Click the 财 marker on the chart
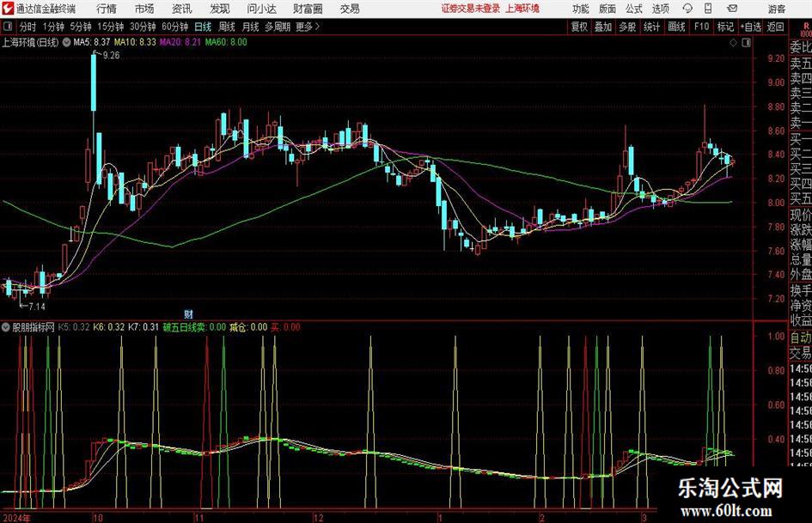The height and width of the screenshot is (523, 812). coord(188,313)
